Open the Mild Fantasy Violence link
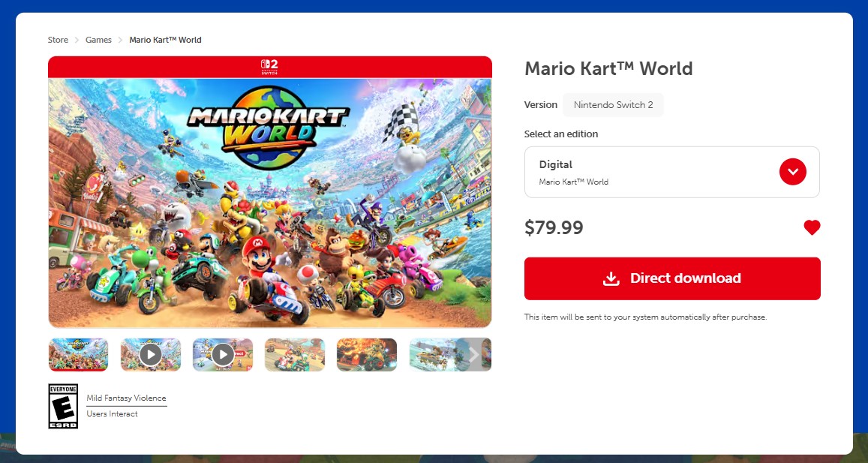Screen dimensions: 868x463 tap(126, 398)
